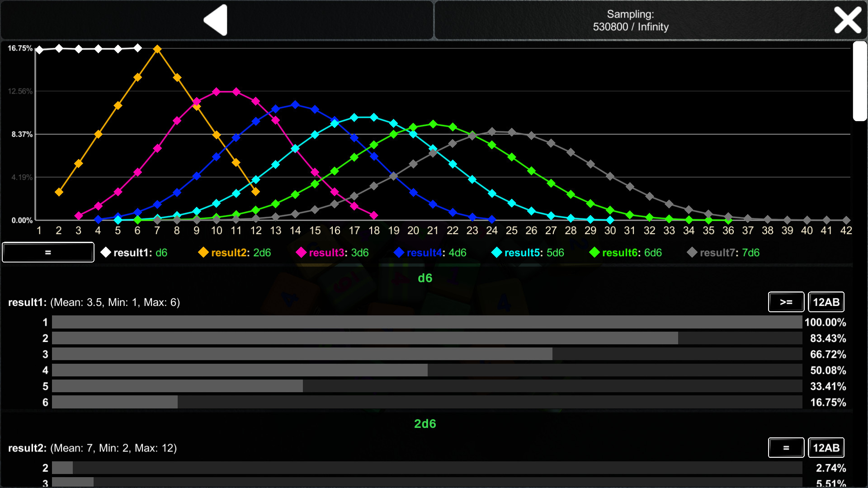Select the orange result2 2d6 legend diamond

[x=203, y=253]
